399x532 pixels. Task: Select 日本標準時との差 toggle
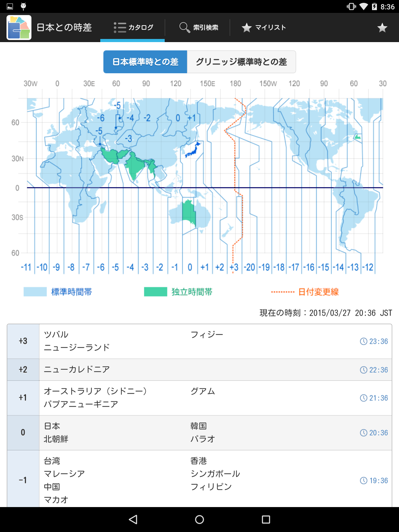(x=145, y=62)
